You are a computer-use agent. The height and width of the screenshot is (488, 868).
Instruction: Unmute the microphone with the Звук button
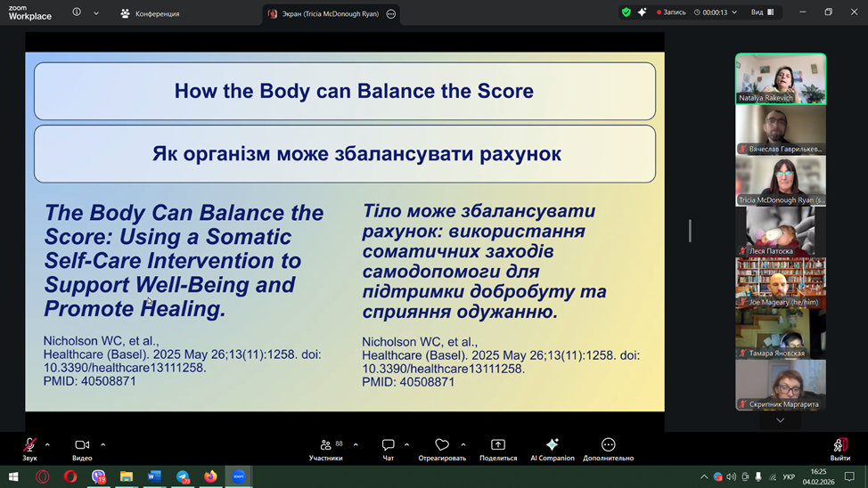point(29,445)
